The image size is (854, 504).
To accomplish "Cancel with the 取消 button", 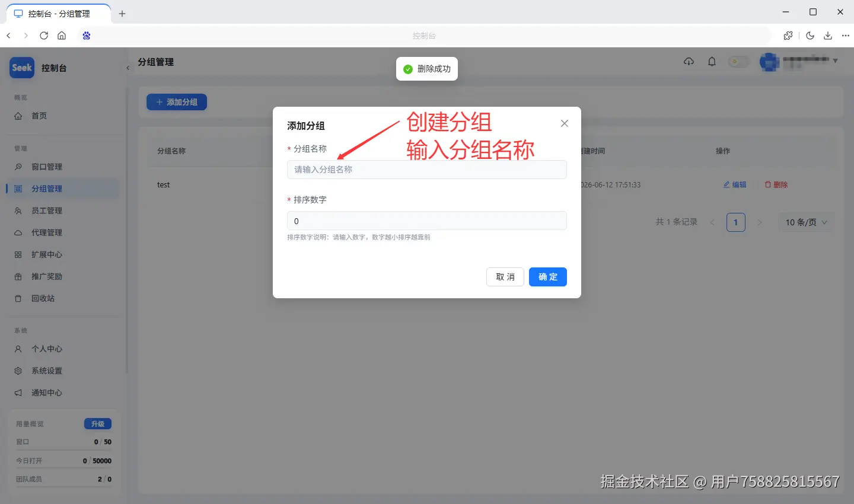I will pos(505,277).
